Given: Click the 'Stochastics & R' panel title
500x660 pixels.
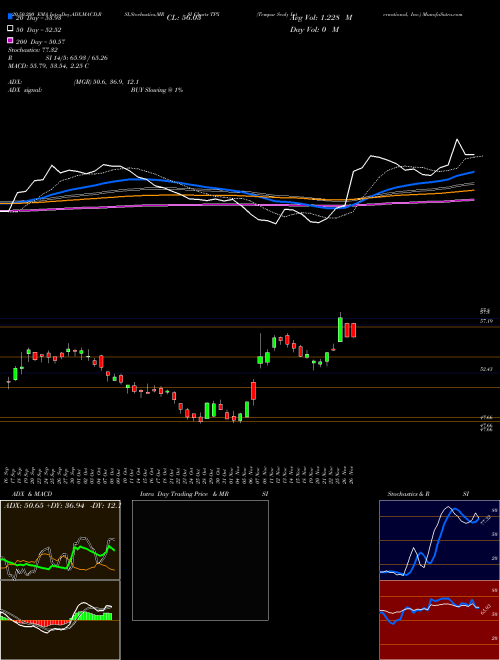Looking at the screenshot, I should (409, 494).
